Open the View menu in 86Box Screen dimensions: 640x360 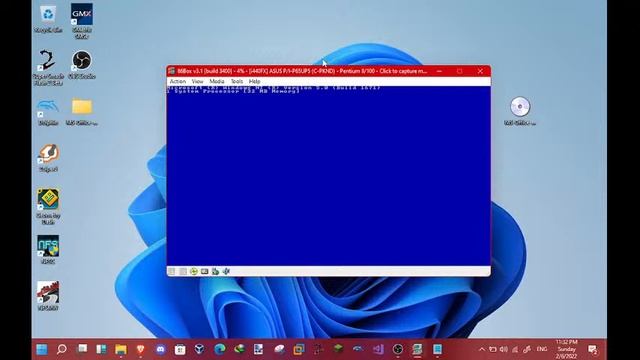[x=198, y=82]
